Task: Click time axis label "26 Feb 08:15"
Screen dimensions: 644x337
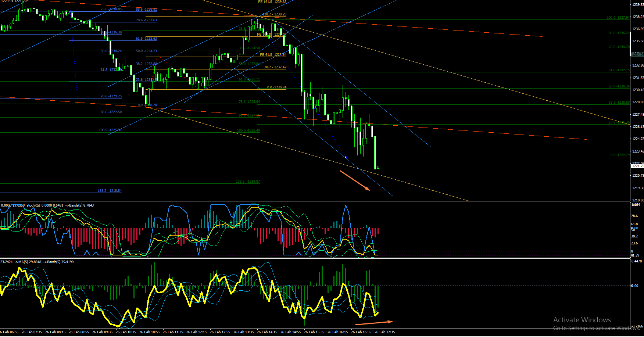Action: 55,332
